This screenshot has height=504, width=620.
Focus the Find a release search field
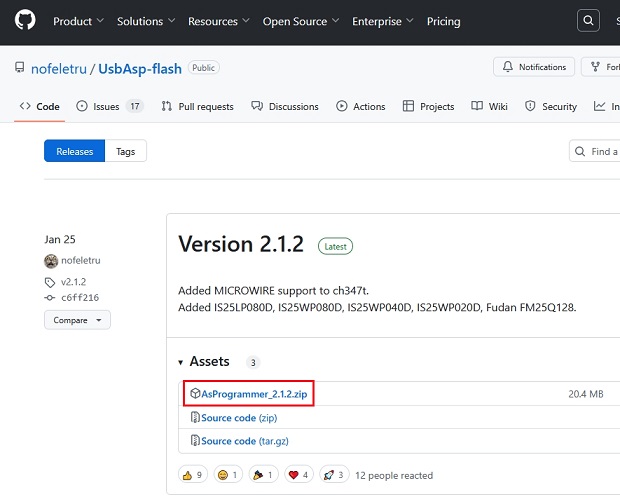click(595, 151)
